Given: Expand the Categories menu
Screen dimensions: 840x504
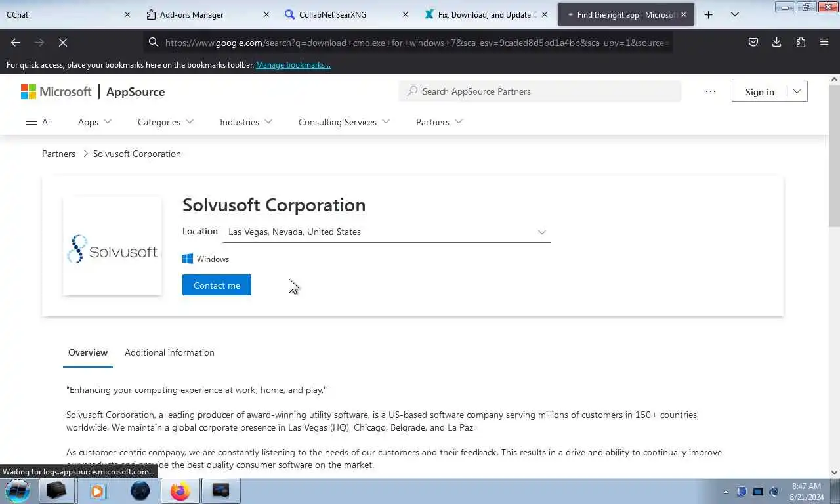Looking at the screenshot, I should coord(165,122).
